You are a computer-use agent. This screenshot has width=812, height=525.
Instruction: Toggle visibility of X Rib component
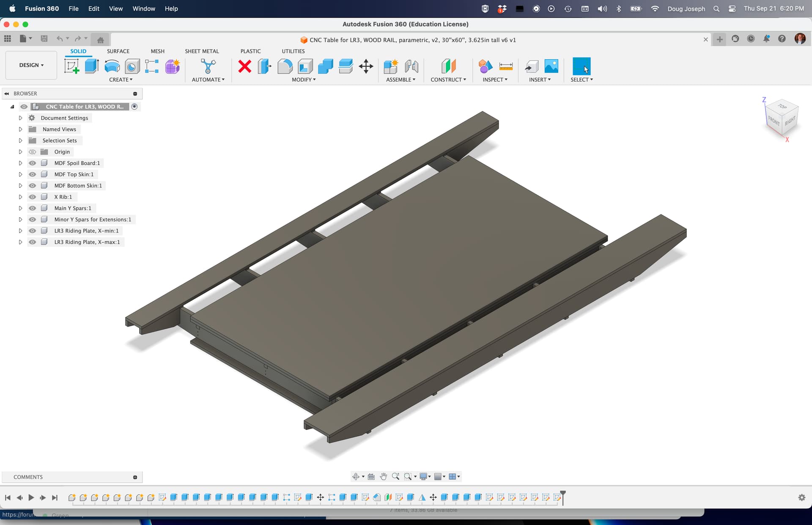[x=33, y=197]
